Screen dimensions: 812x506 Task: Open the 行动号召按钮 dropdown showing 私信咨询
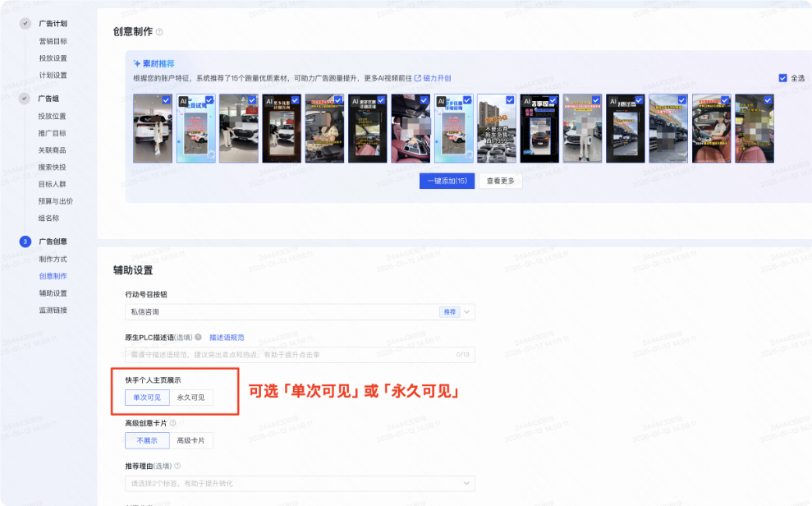(x=300, y=312)
